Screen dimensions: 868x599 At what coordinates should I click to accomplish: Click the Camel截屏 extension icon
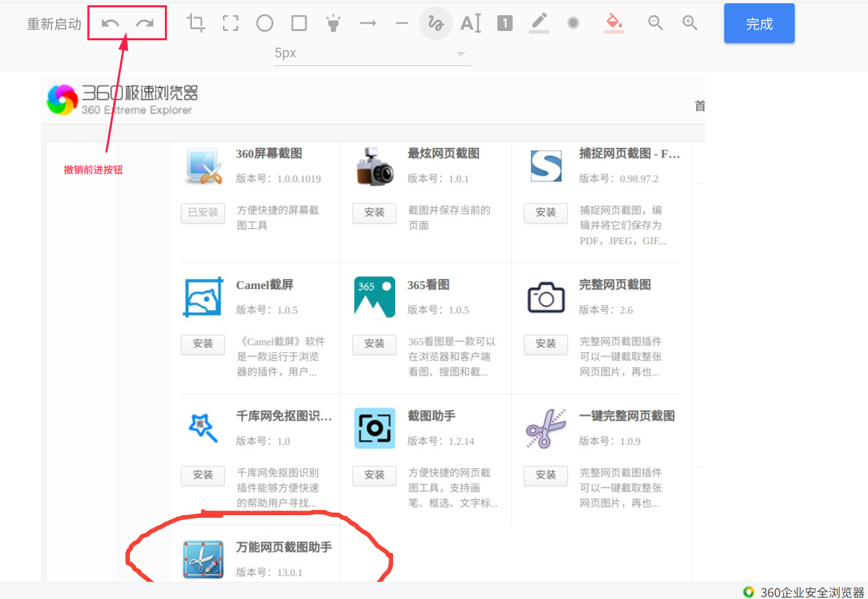(x=203, y=297)
